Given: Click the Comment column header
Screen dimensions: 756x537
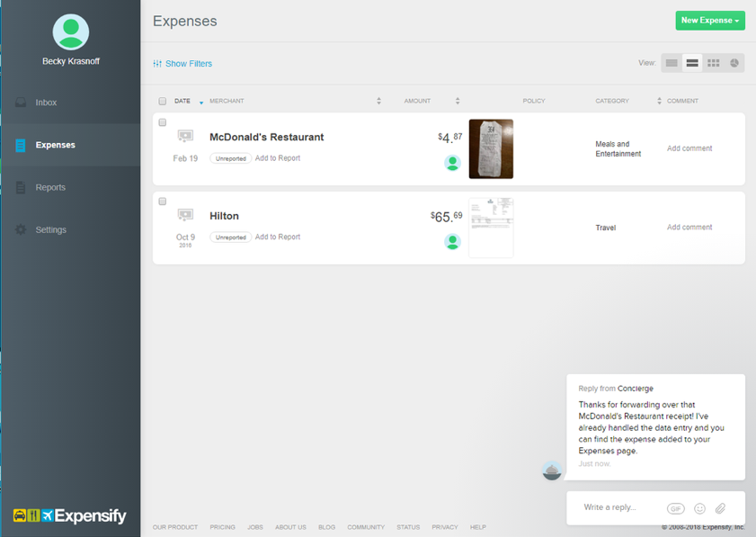Looking at the screenshot, I should click(682, 101).
